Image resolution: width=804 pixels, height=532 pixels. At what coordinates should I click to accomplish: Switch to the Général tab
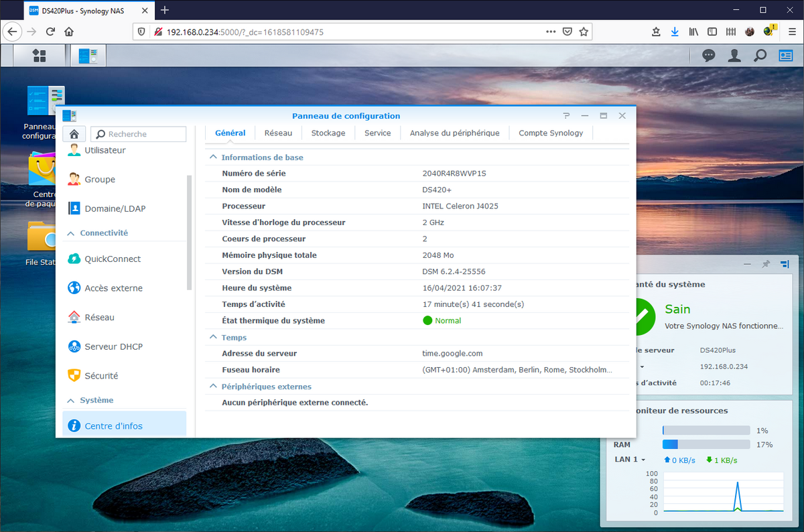coord(230,133)
